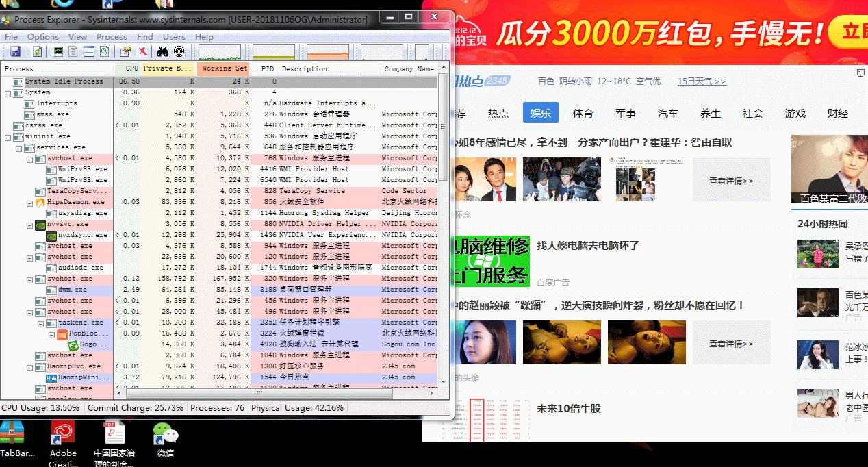
Task: Click the green CPU usage mini graph
Action: 220,52
